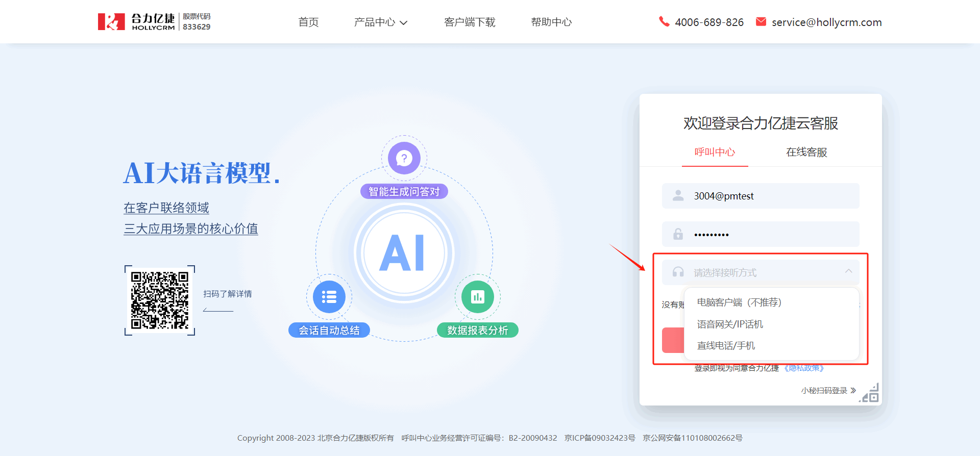Screen dimensions: 980x456
Task: Switch to 呼叫中心 login tab
Action: coord(715,152)
